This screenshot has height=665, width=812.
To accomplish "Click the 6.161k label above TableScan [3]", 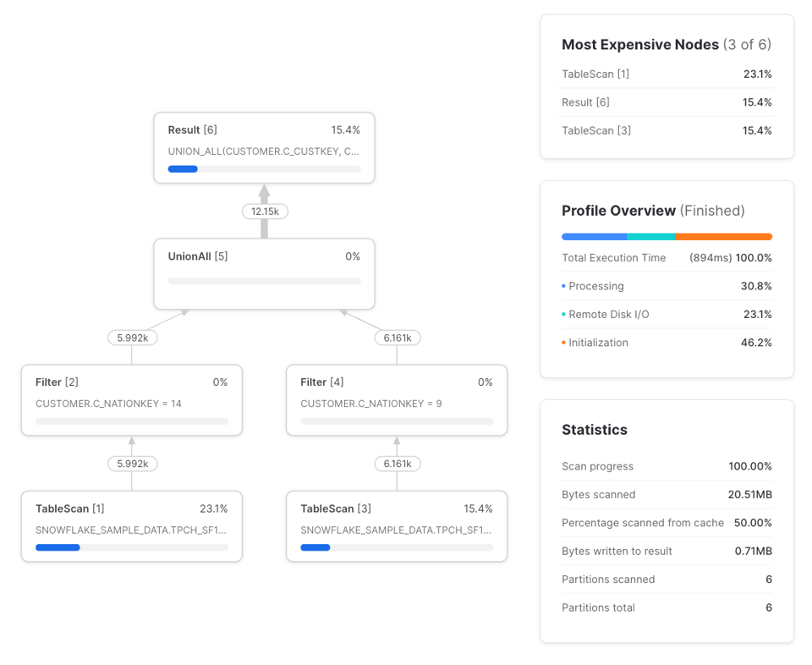I will tap(398, 464).
